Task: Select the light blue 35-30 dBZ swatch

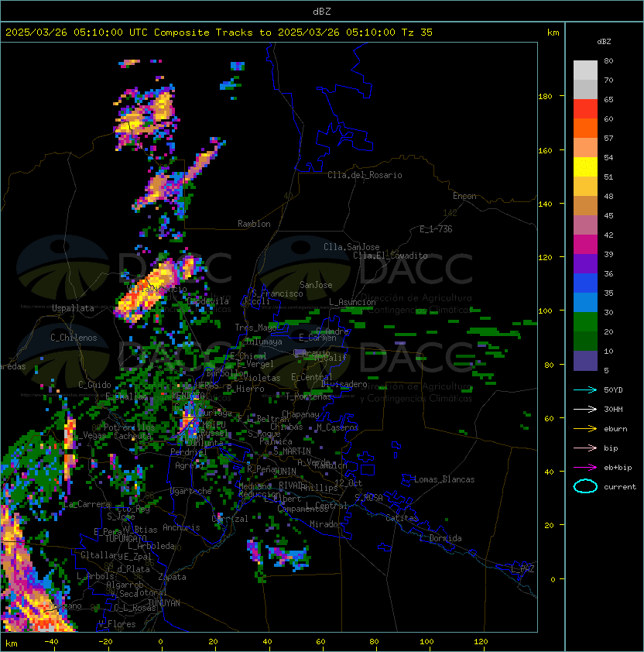Action: pos(585,303)
